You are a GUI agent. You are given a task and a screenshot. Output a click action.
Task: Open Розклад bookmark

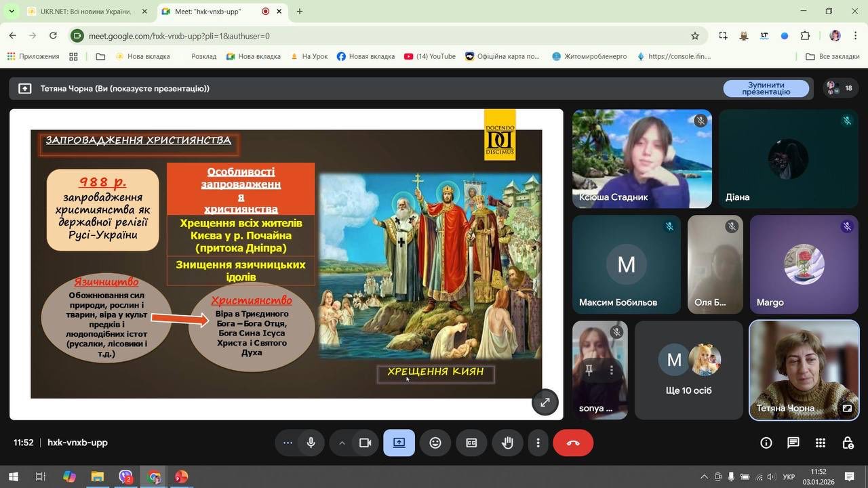click(x=203, y=56)
